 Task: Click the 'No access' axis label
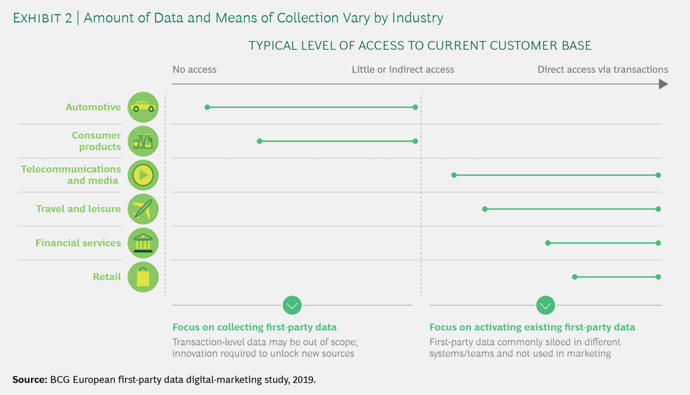click(194, 69)
